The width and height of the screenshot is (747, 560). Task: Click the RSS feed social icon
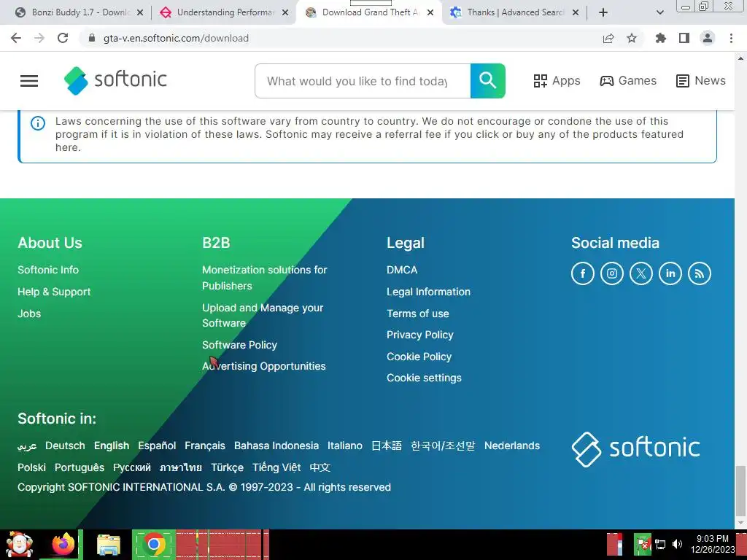tap(700, 273)
